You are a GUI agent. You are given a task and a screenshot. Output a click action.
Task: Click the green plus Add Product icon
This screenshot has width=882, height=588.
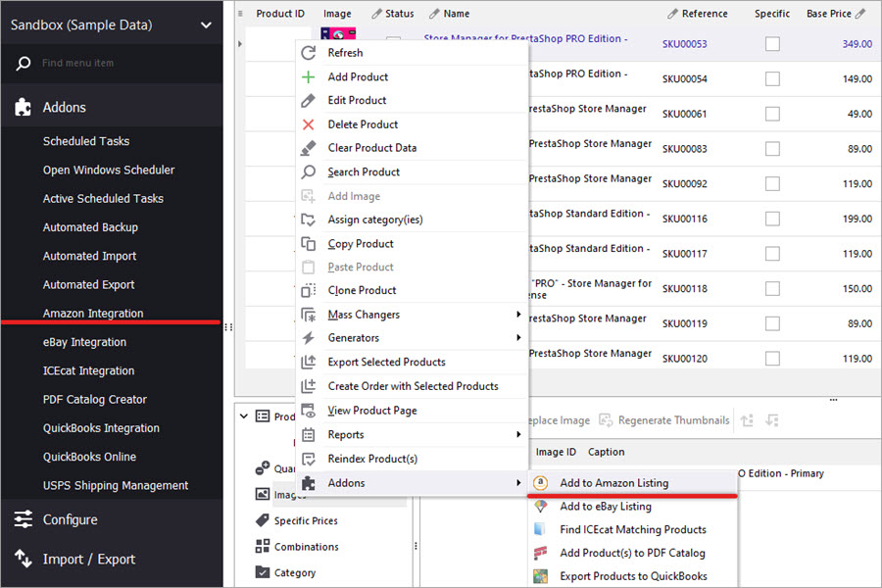[x=309, y=77]
